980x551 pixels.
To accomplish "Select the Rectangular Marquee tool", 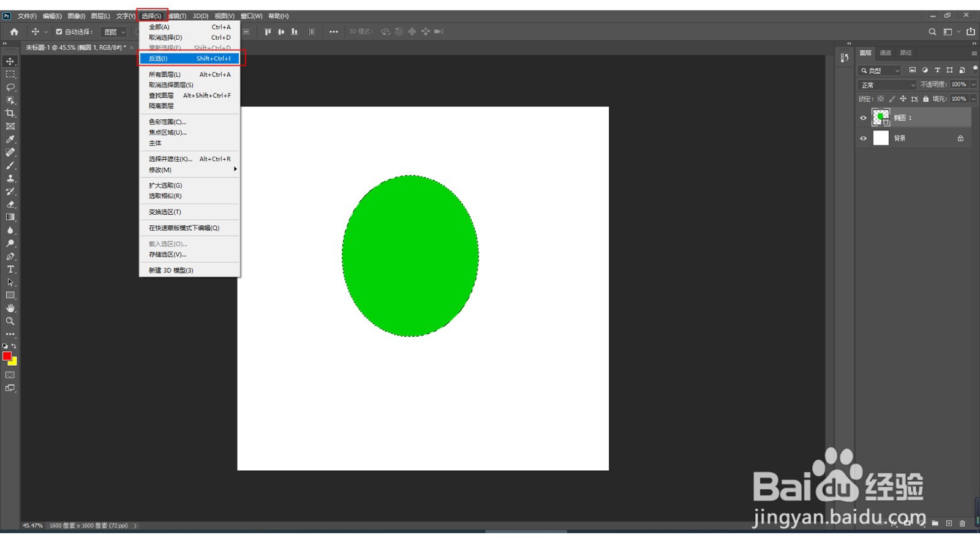I will pos(10,74).
